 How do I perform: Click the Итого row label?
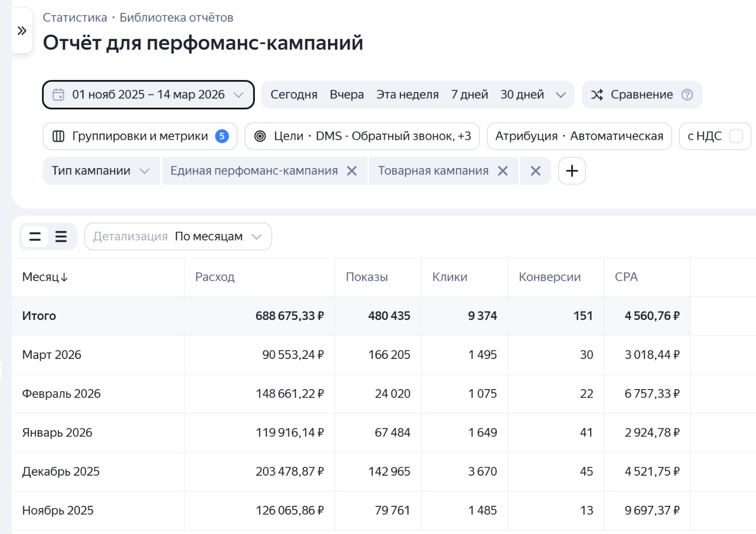39,316
